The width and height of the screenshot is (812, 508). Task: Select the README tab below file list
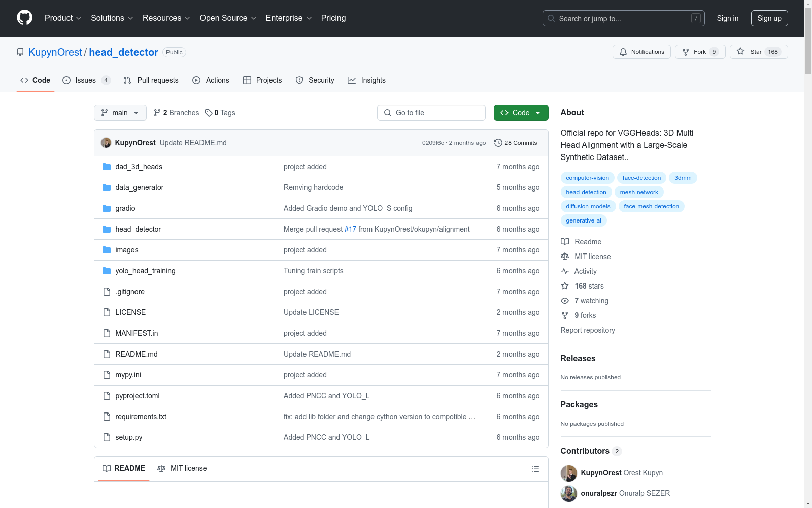pyautogui.click(x=124, y=468)
